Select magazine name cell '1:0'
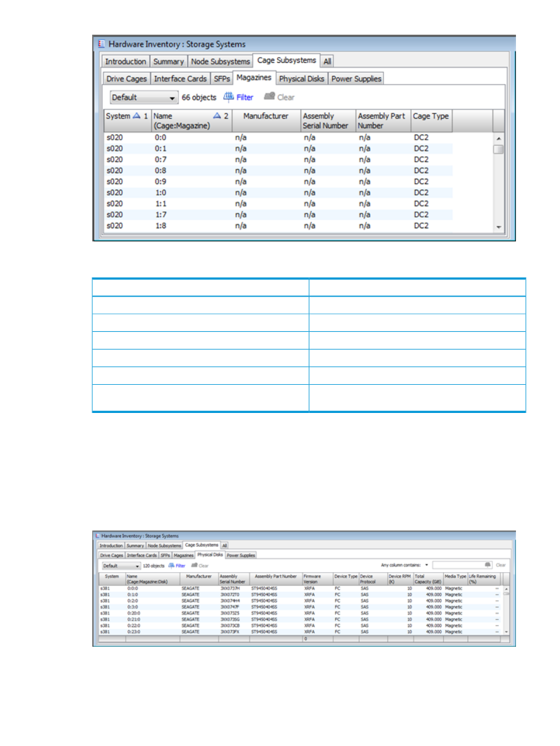Image resolution: width=560 pixels, height=746 pixels. click(160, 193)
